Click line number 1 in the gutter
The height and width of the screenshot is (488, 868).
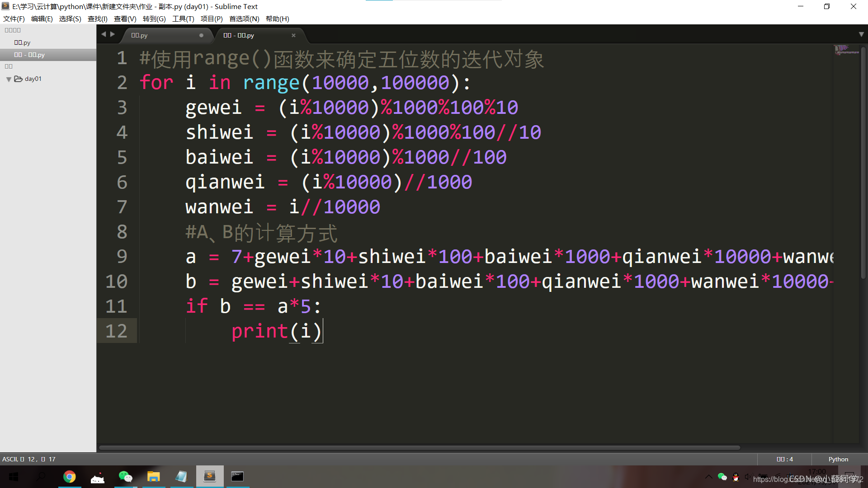click(122, 58)
